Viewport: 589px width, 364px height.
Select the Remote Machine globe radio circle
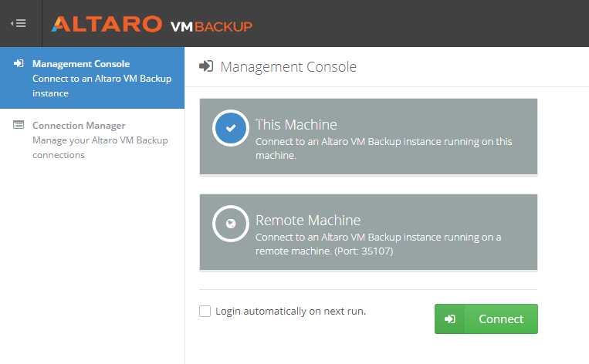click(x=231, y=224)
